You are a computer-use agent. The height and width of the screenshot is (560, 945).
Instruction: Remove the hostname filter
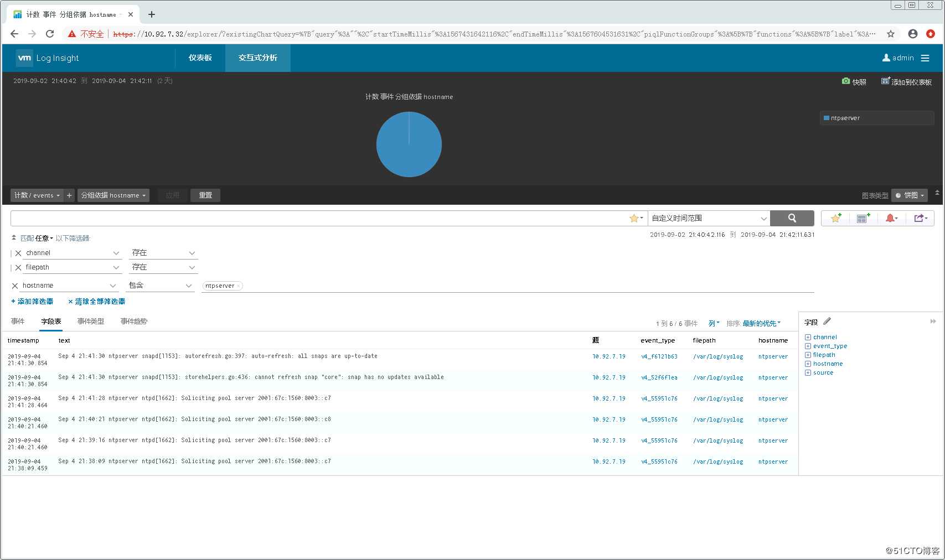(15, 286)
